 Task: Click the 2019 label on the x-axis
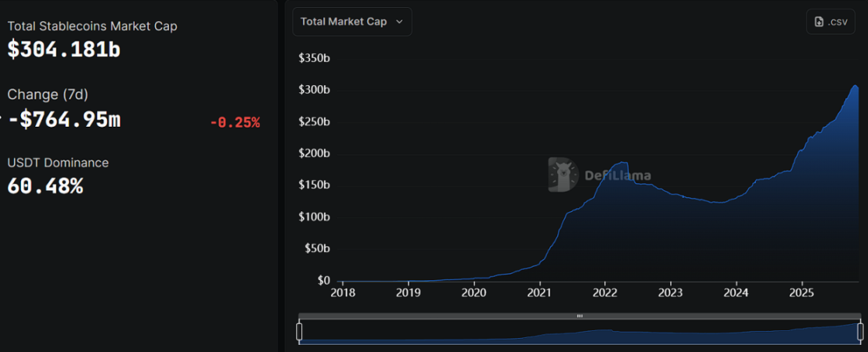click(x=409, y=293)
